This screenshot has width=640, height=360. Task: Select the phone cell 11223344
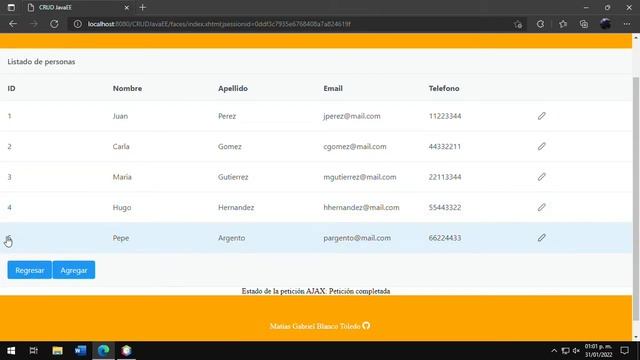(445, 116)
